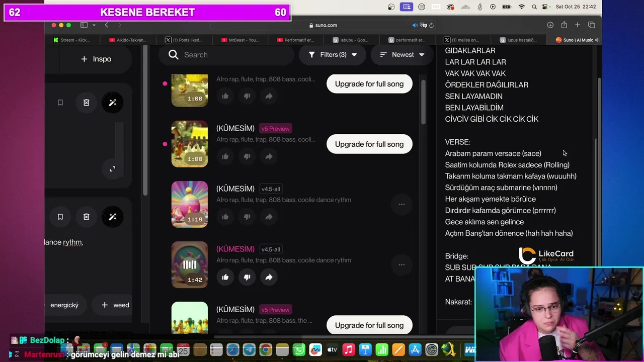Like the KÜMESİM 1:42 song
Viewport: 644px width, 362px height.
(225, 277)
